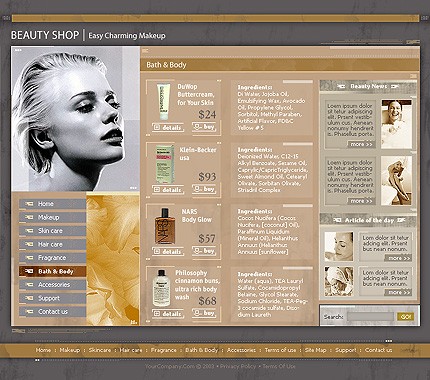Click inside the Search text field

point(370,317)
